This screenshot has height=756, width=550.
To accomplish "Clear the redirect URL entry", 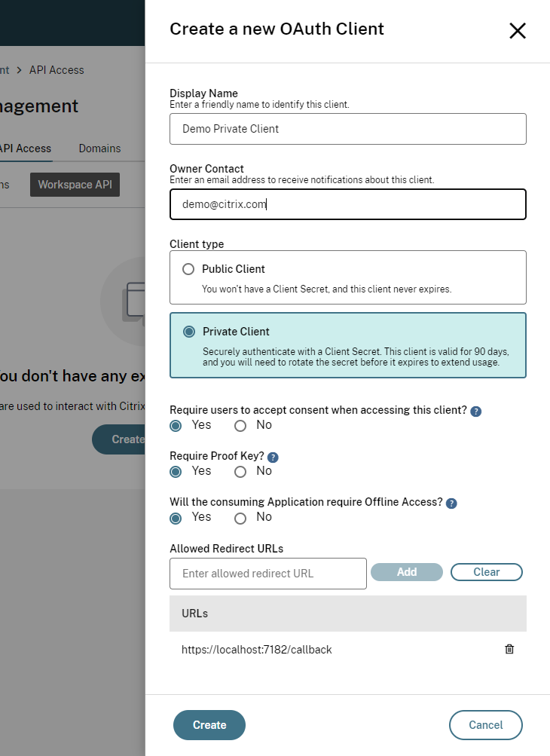I will 486,572.
